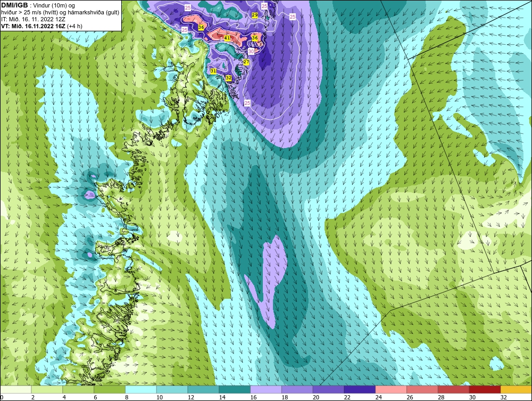Screen dimensions: 532x401
Task: Click the 8–10 m/s light cyan swatch
Action: [x=141, y=389]
